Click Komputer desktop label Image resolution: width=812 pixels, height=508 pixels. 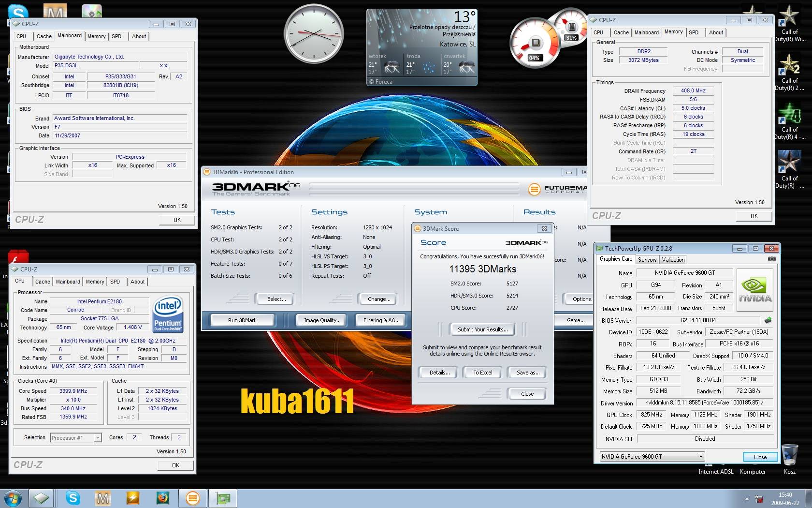coord(753,472)
